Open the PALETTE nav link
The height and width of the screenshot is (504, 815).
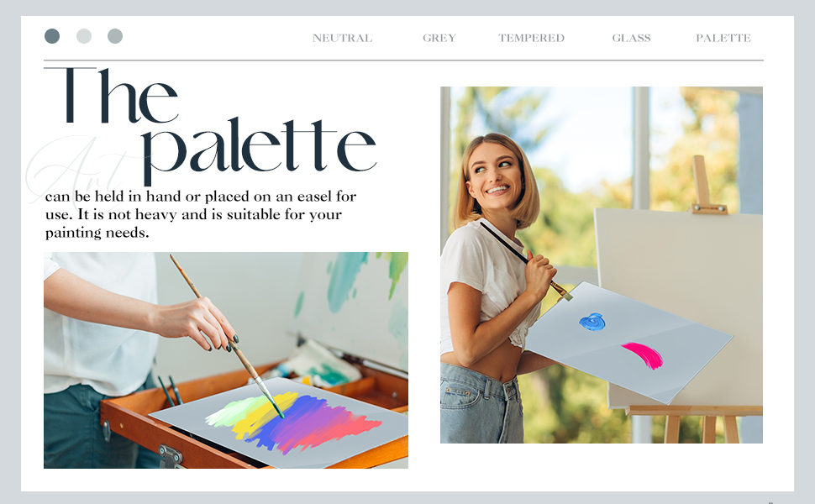(x=723, y=38)
